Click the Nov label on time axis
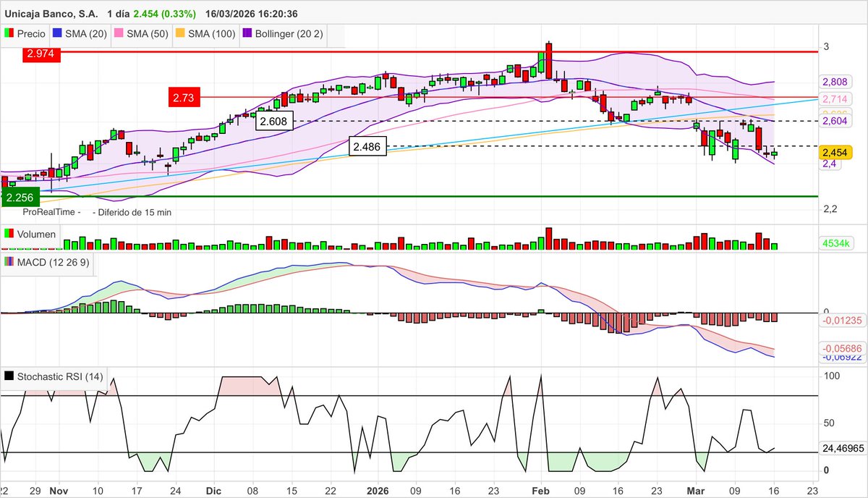This screenshot has height=498, width=868. 57,489
